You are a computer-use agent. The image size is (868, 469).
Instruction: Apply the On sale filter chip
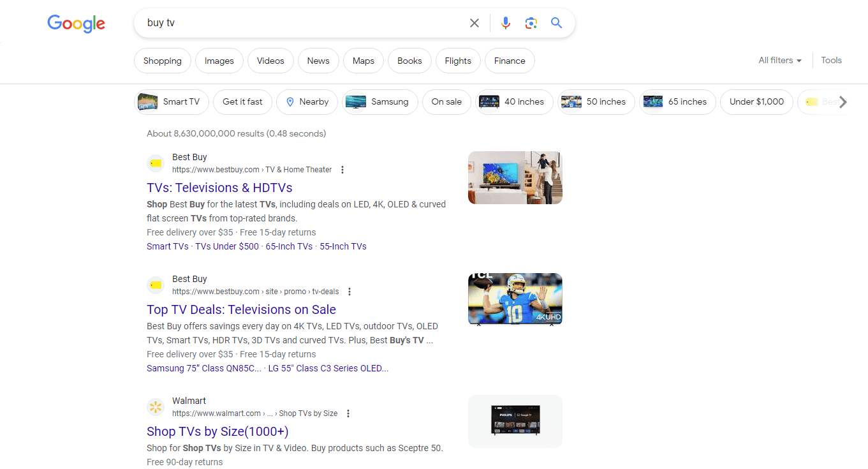[x=446, y=101]
